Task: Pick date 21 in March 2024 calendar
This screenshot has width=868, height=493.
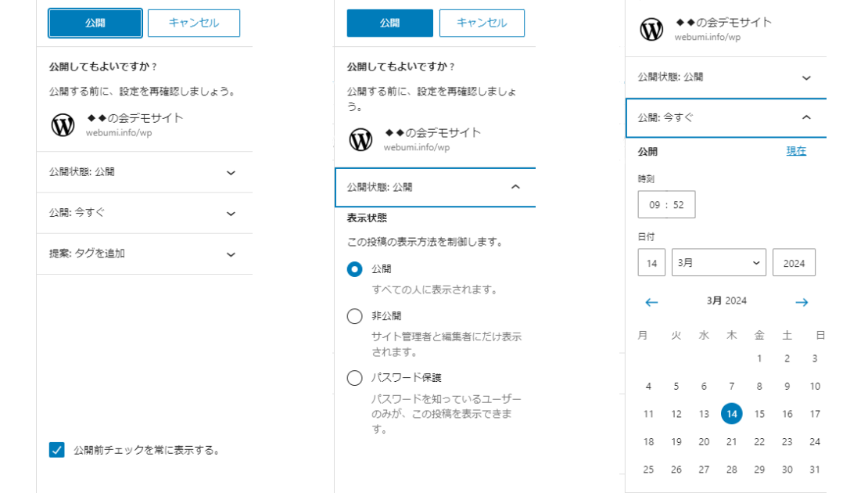Action: tap(731, 442)
